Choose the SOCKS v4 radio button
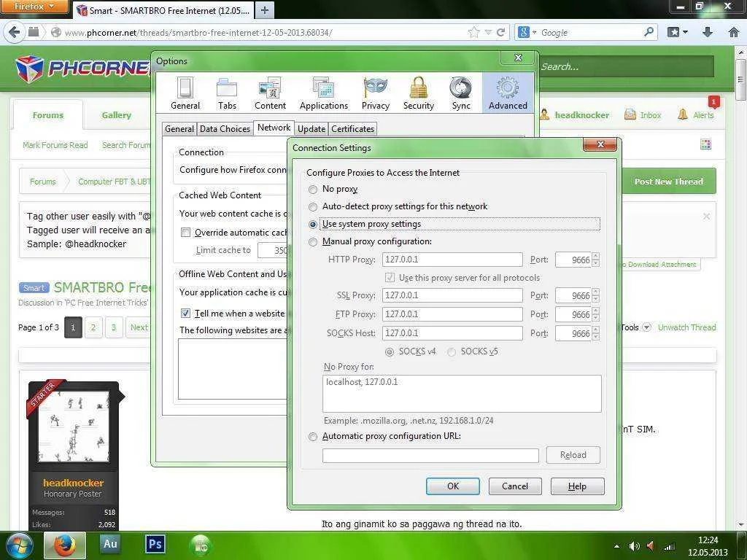 [390, 352]
